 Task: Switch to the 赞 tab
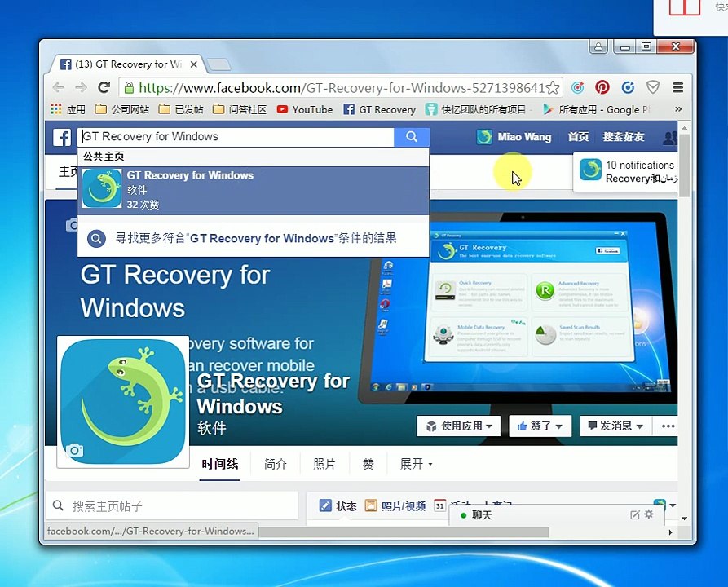point(368,464)
